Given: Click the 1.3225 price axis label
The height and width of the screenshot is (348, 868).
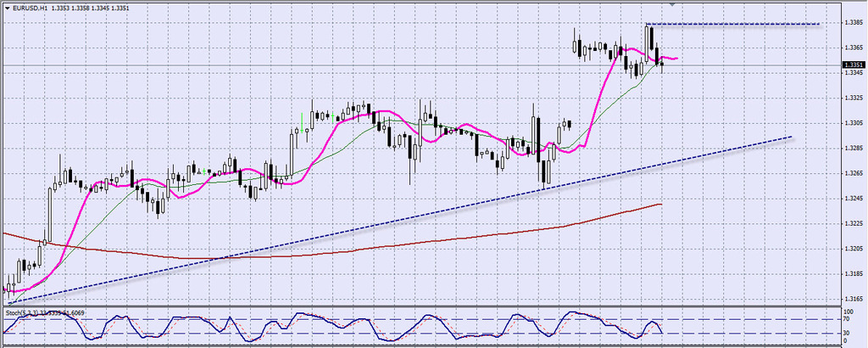Looking at the screenshot, I should pyautogui.click(x=852, y=224).
